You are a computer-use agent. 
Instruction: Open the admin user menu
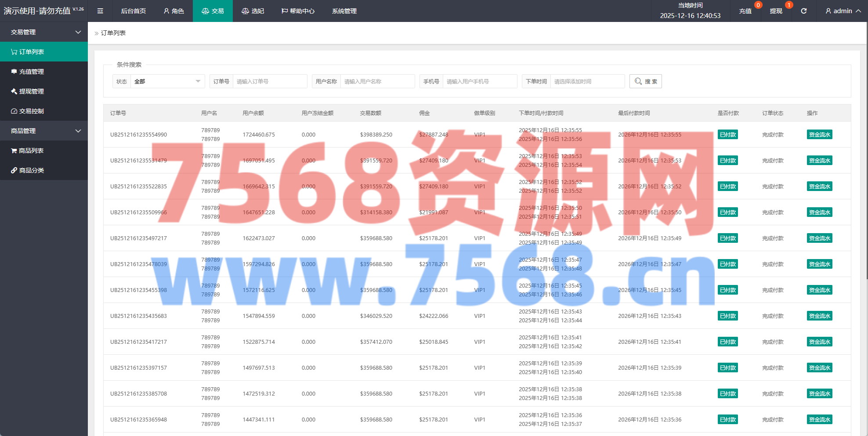[x=843, y=11]
